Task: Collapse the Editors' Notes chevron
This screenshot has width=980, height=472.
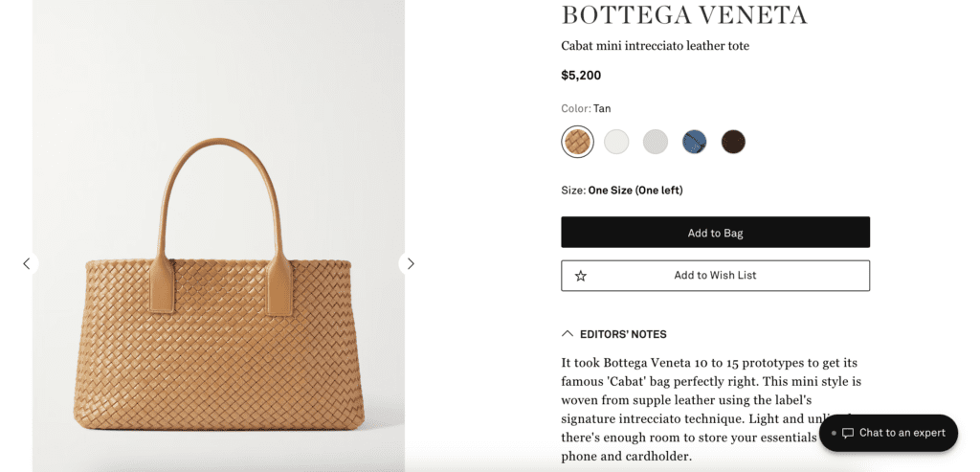Action: [568, 334]
